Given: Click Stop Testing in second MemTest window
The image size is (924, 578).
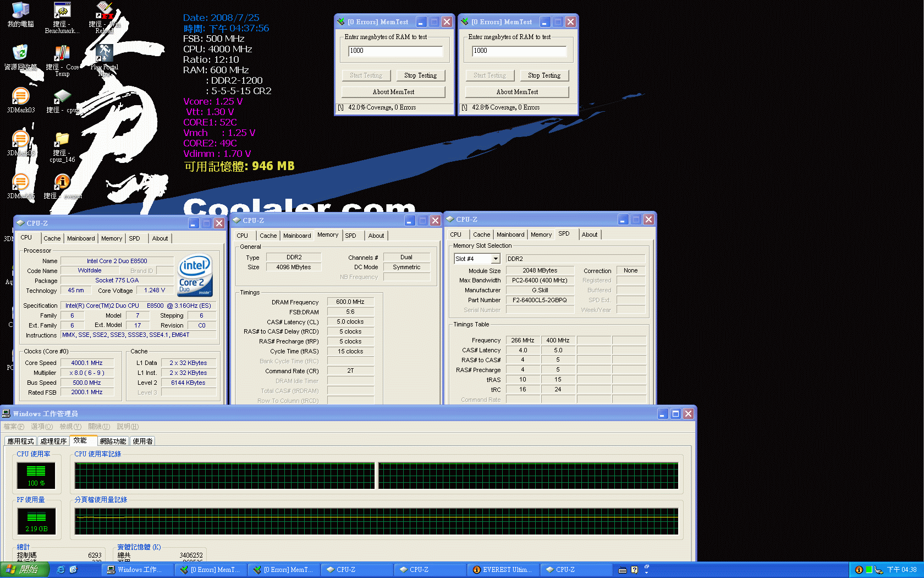Looking at the screenshot, I should tap(544, 75).
